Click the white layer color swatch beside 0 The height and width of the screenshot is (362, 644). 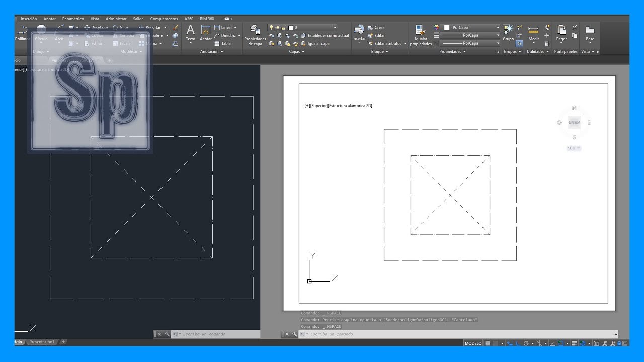(x=291, y=27)
